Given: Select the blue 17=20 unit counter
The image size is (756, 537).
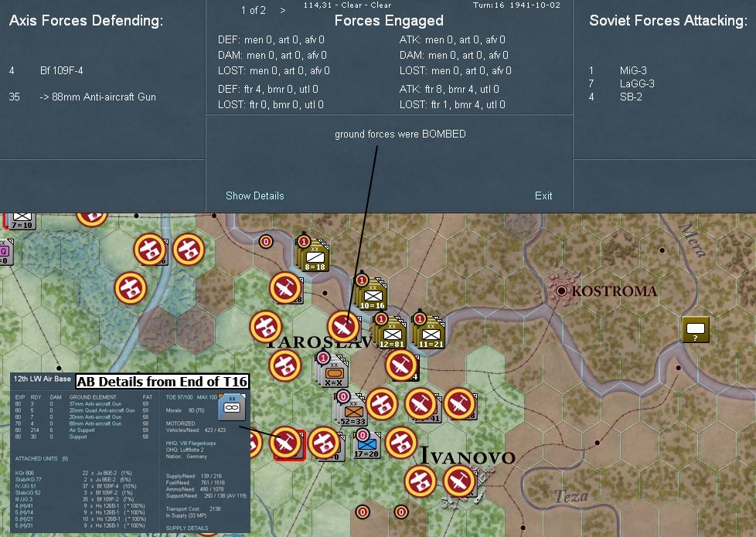Looking at the screenshot, I should click(366, 444).
